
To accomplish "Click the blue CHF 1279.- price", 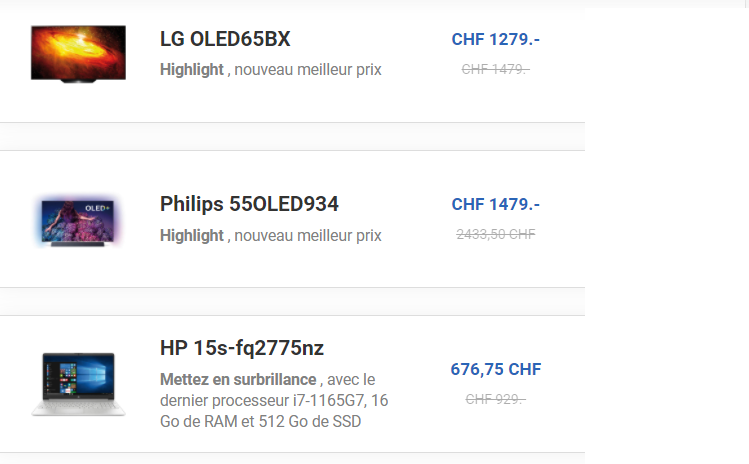I will [x=495, y=39].
